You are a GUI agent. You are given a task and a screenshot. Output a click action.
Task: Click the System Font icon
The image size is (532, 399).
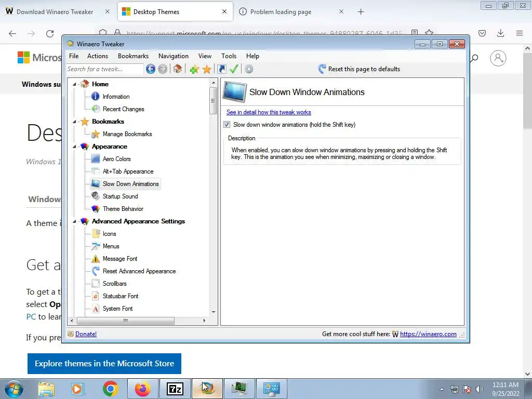[x=96, y=309]
